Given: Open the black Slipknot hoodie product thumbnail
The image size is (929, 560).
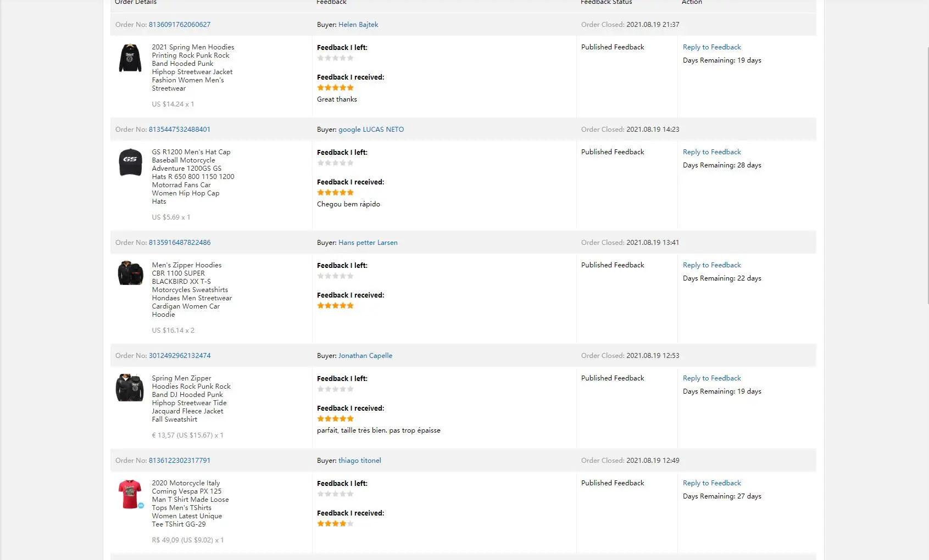Looking at the screenshot, I should point(130,58).
